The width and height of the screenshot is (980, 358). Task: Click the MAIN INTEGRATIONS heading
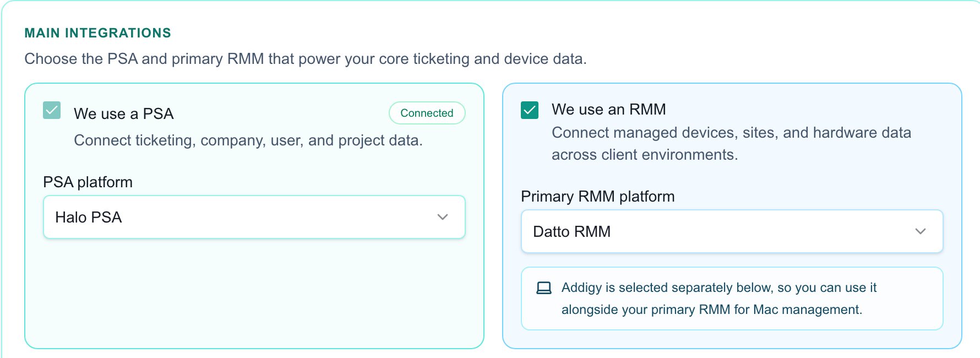(98, 33)
